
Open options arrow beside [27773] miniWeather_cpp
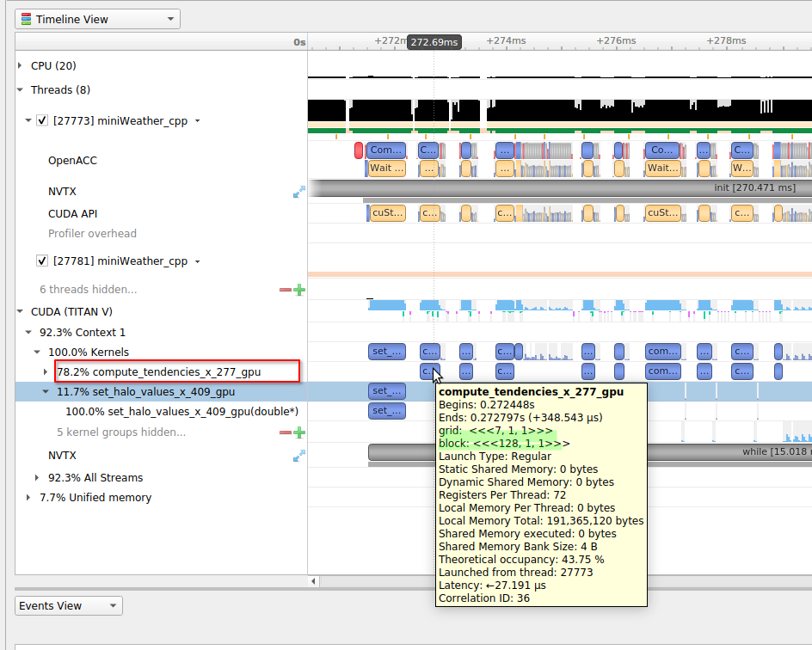[197, 121]
